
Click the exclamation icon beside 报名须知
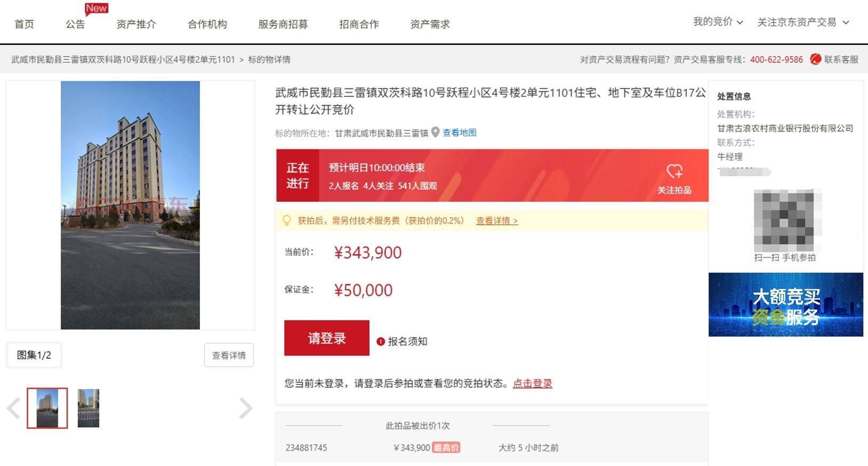point(380,342)
